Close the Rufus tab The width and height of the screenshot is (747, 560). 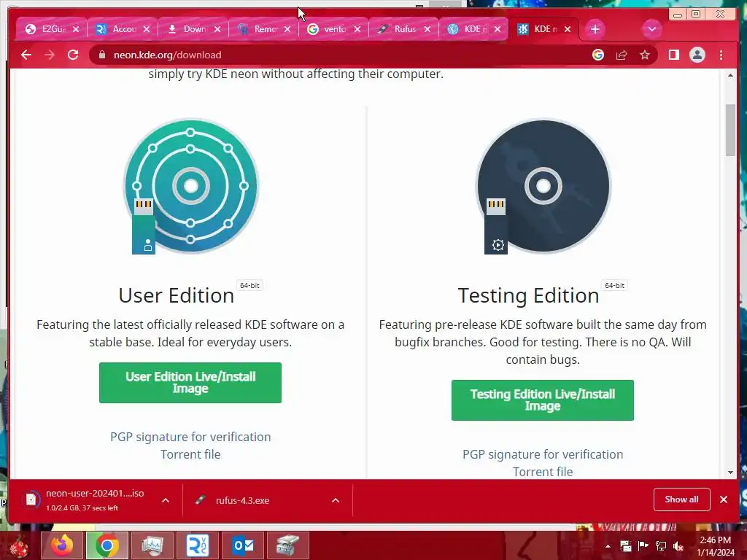pos(427,29)
